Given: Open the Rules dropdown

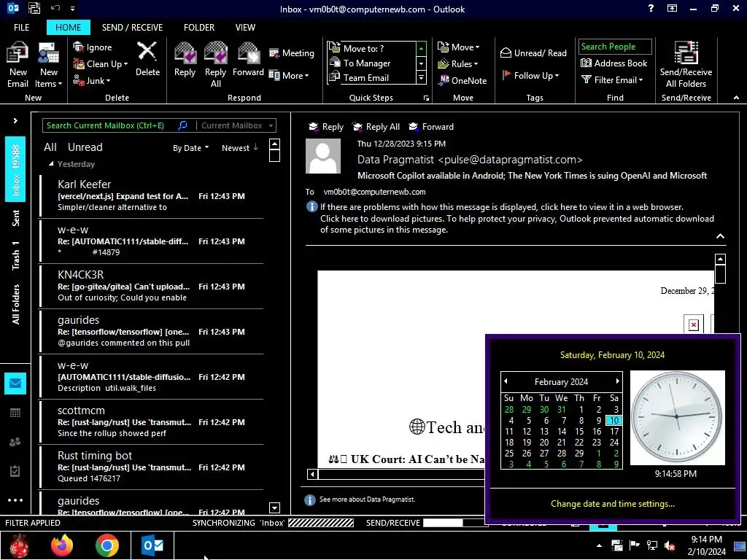Looking at the screenshot, I should 458,64.
